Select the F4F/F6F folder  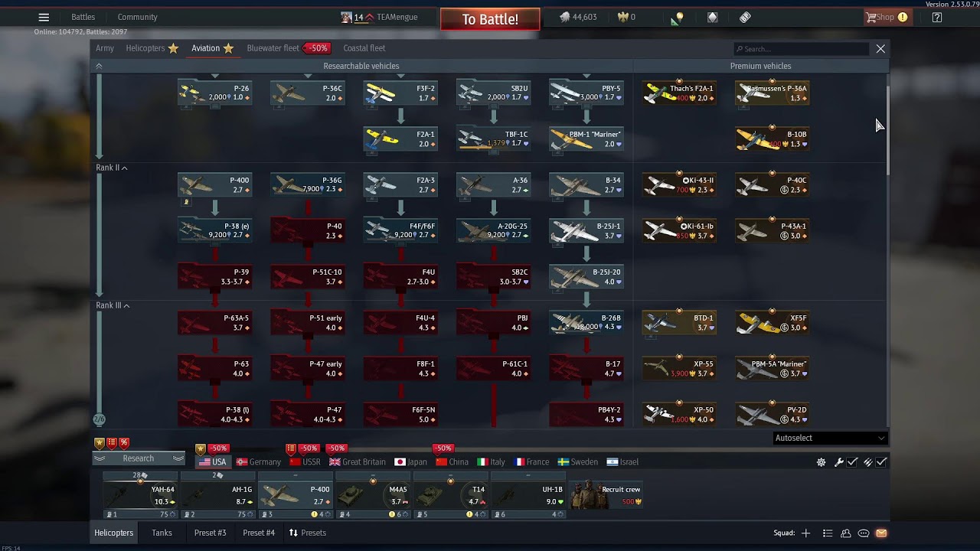tap(400, 230)
